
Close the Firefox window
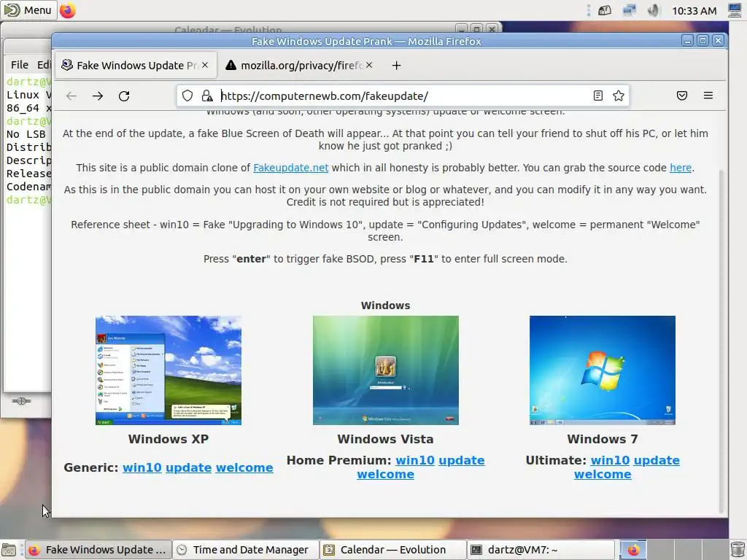pos(718,41)
